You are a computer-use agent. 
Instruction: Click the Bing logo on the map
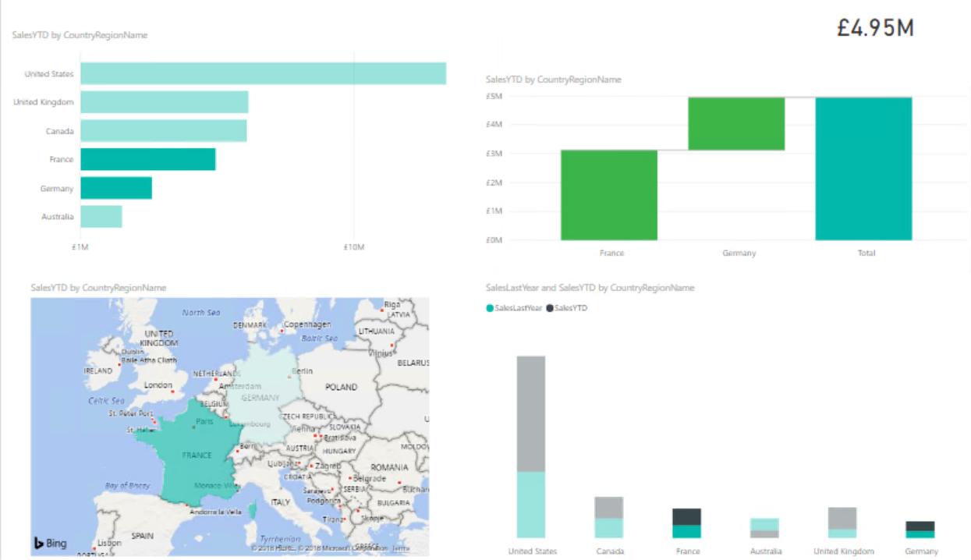coord(49,543)
